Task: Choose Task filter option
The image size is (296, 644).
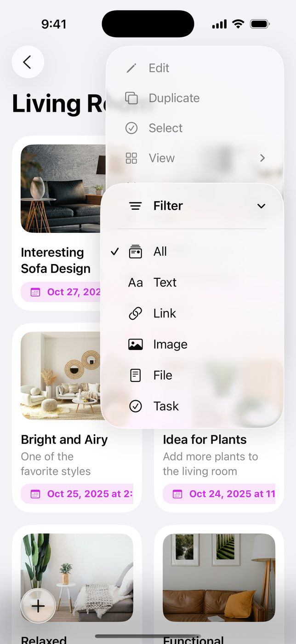Action: click(x=165, y=406)
